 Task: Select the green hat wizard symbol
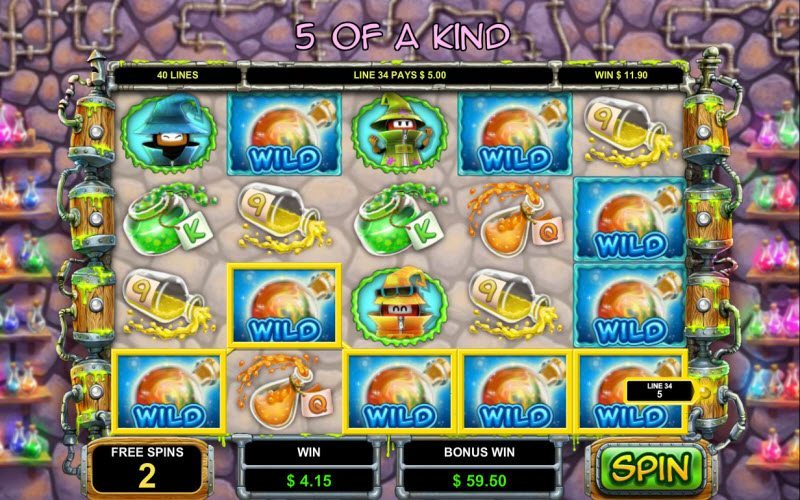click(x=399, y=133)
